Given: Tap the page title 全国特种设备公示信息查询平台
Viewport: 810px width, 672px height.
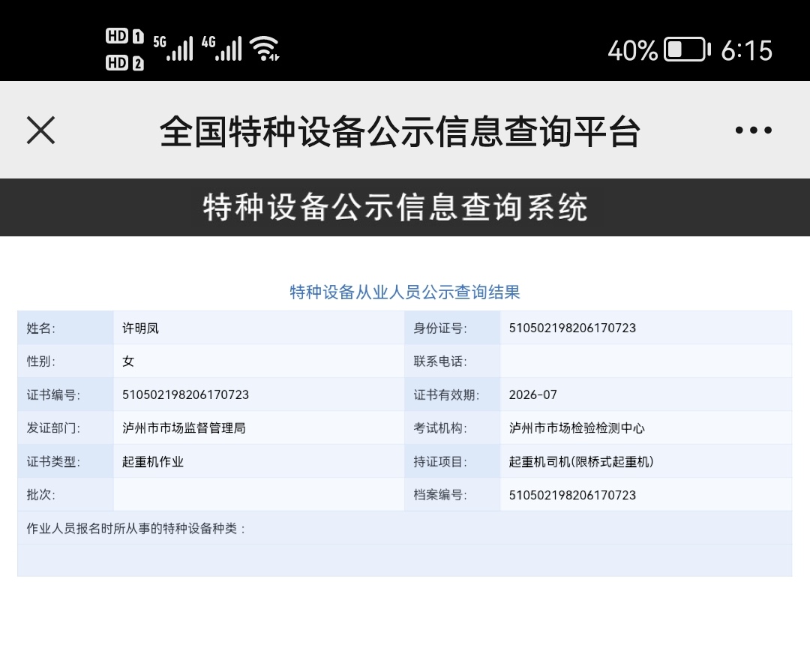Looking at the screenshot, I should (400, 132).
